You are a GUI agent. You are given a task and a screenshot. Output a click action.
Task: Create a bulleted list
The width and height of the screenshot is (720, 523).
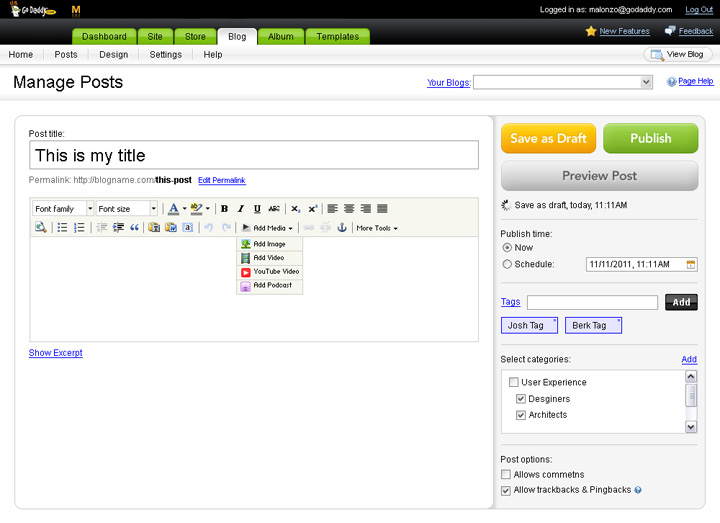(62, 228)
